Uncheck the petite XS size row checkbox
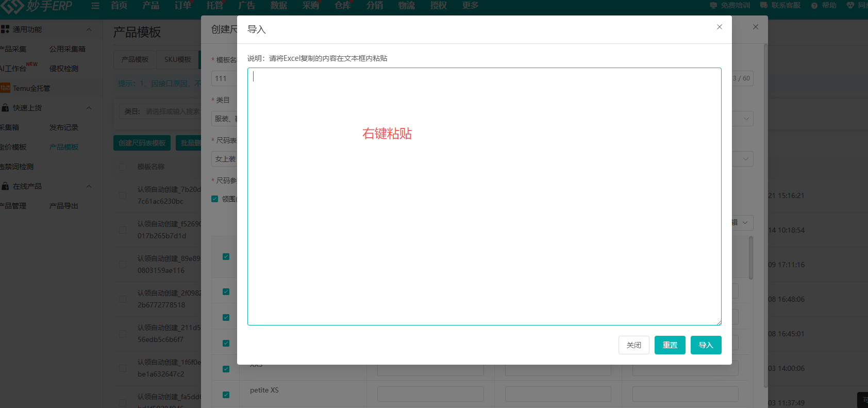 [226, 395]
